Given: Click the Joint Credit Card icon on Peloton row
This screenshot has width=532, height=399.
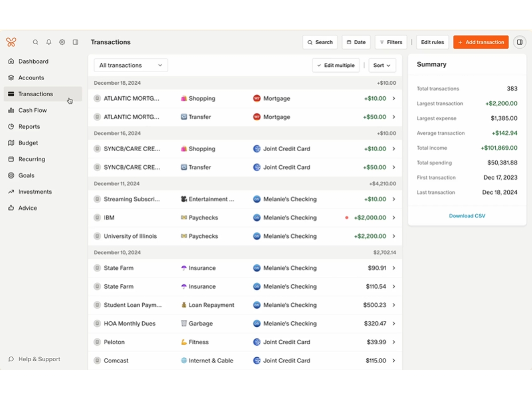Looking at the screenshot, I should (x=257, y=342).
